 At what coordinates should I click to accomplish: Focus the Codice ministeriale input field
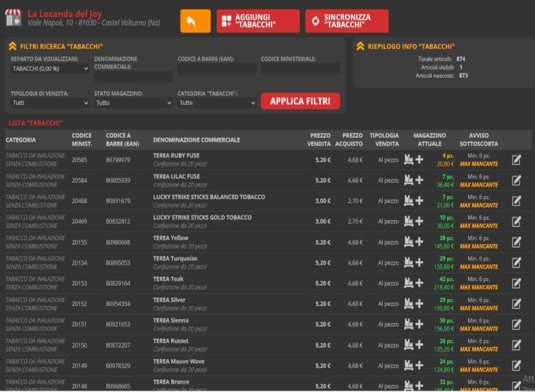coord(300,69)
